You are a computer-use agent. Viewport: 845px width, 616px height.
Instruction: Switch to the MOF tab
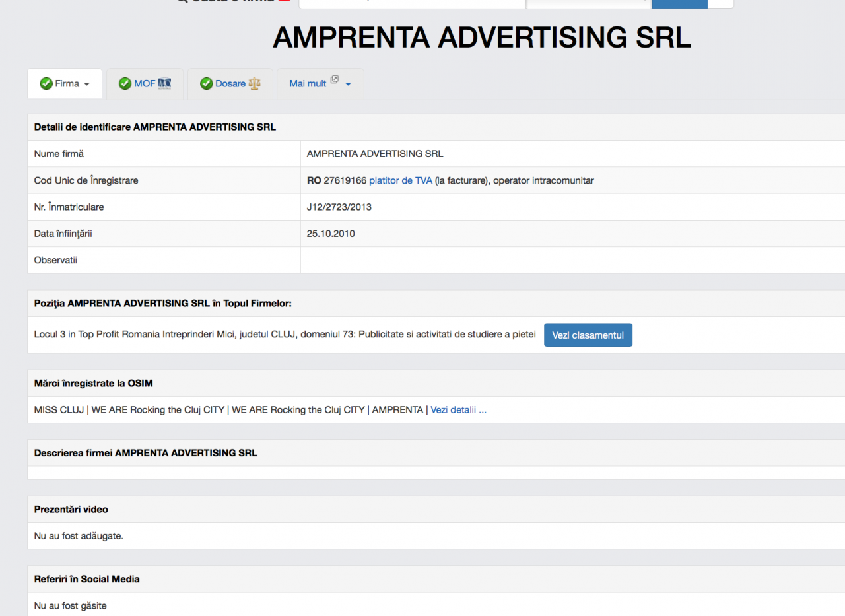pyautogui.click(x=145, y=84)
